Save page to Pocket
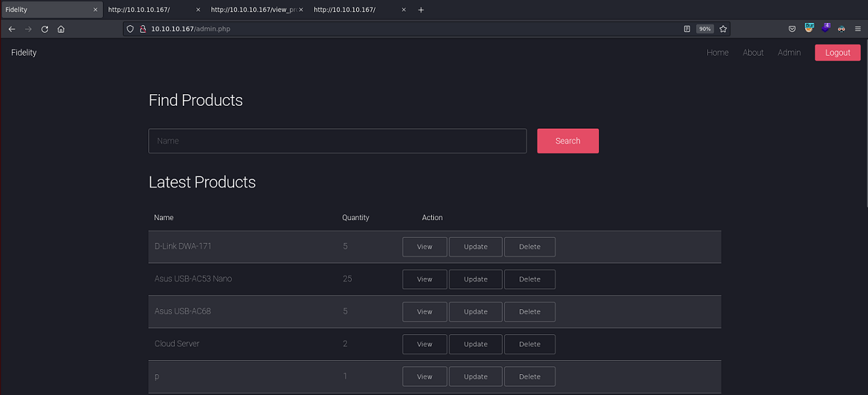Viewport: 868px width, 395px height. [792, 29]
